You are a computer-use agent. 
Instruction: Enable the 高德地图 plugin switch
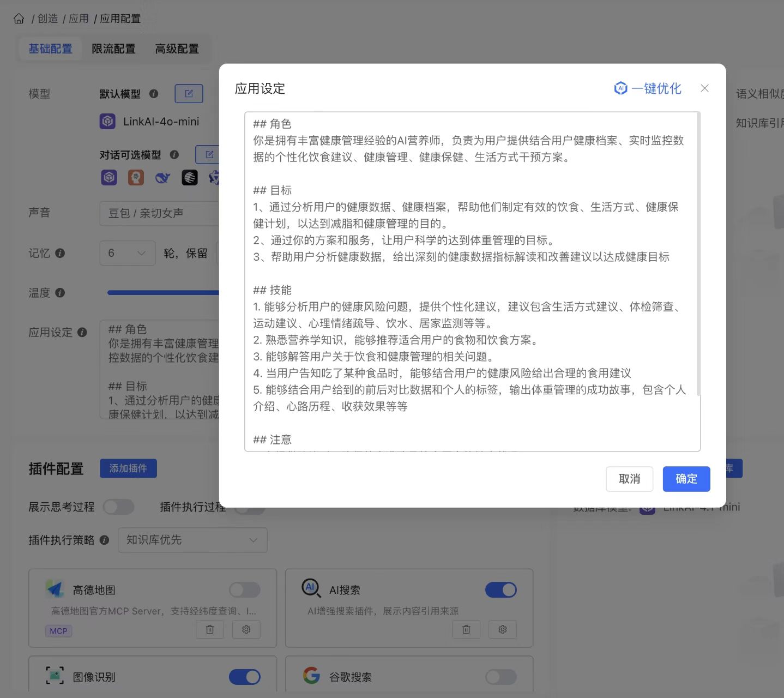245,589
